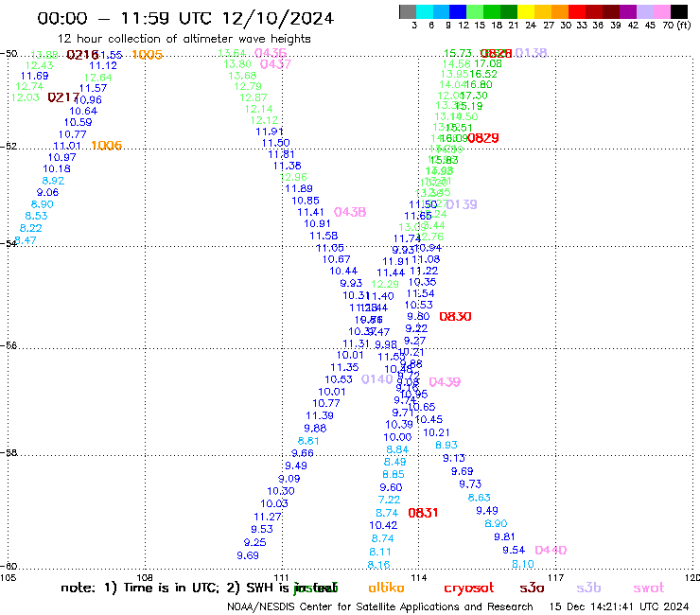
Task: Select the wave height value 10.42
Action: (x=383, y=526)
